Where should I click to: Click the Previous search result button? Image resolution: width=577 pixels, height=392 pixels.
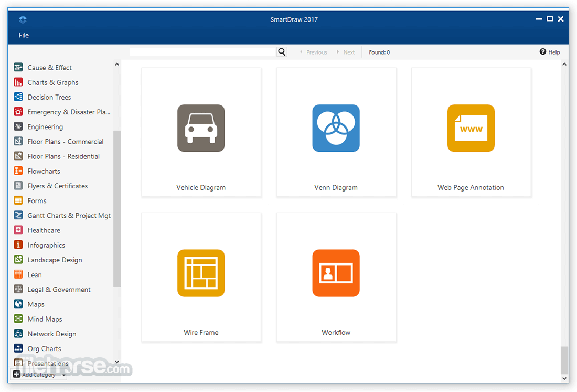pos(314,52)
